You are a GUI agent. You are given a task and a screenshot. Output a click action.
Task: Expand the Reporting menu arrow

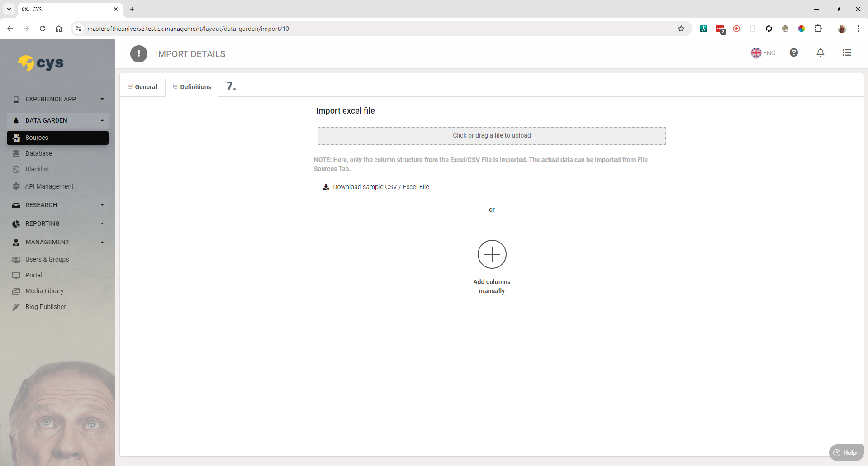tap(102, 223)
